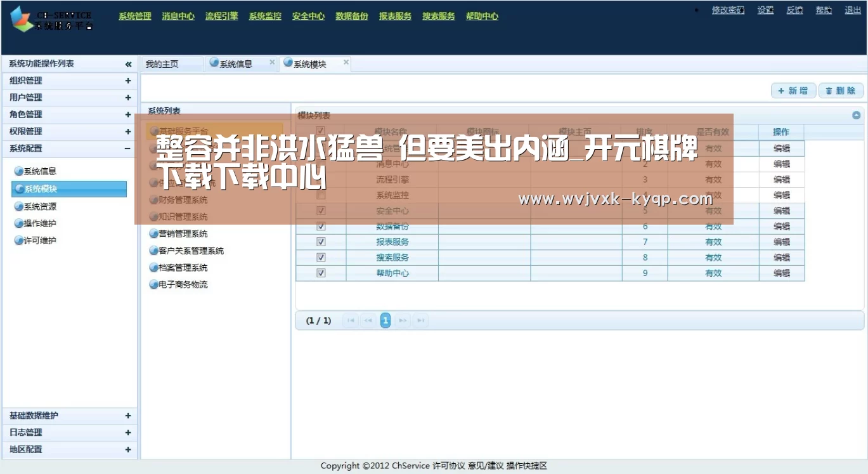Click 退出 to log out
868x474 pixels.
point(853,10)
